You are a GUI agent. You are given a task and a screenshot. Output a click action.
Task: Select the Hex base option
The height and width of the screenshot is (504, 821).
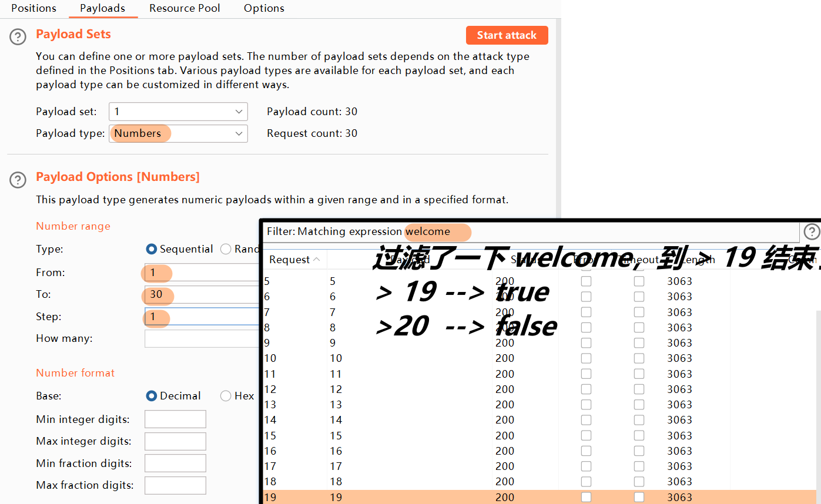coord(226,396)
